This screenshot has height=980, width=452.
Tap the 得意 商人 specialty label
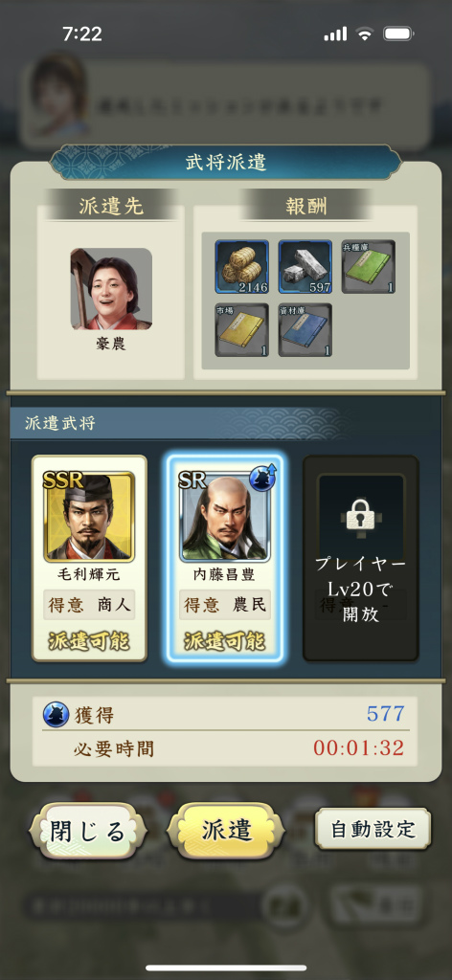point(89,605)
